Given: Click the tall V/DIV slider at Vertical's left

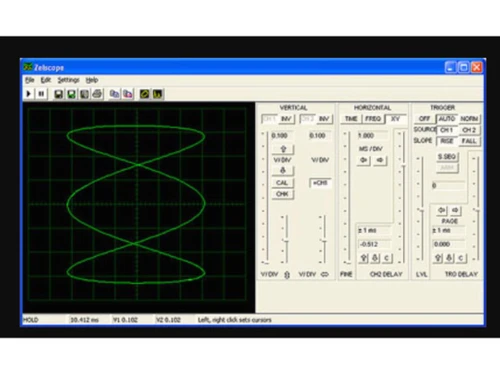Looking at the screenshot, I should click(266, 198).
